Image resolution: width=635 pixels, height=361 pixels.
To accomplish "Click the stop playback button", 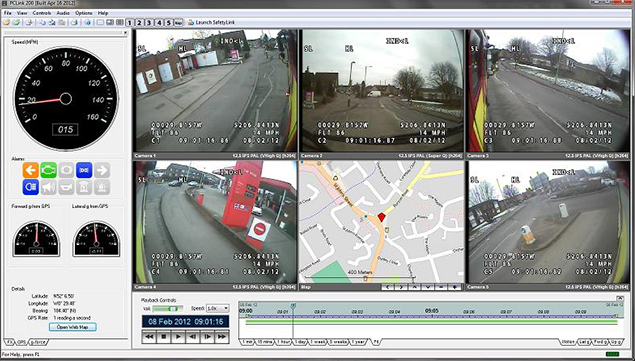I will click(x=164, y=337).
